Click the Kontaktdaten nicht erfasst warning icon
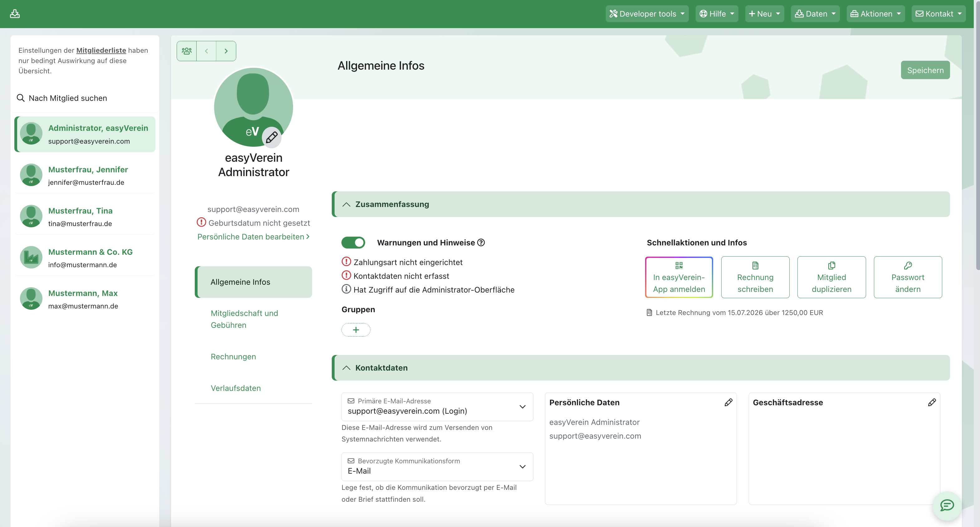 (x=346, y=275)
